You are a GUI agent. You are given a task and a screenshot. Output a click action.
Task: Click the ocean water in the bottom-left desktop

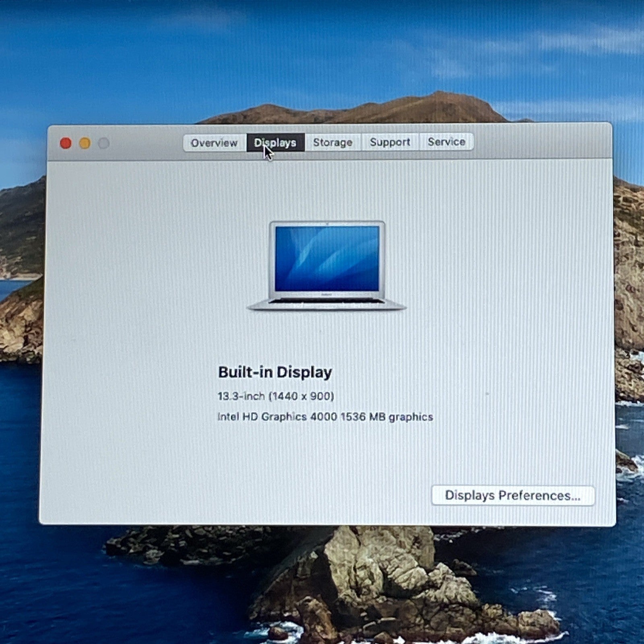(60, 584)
